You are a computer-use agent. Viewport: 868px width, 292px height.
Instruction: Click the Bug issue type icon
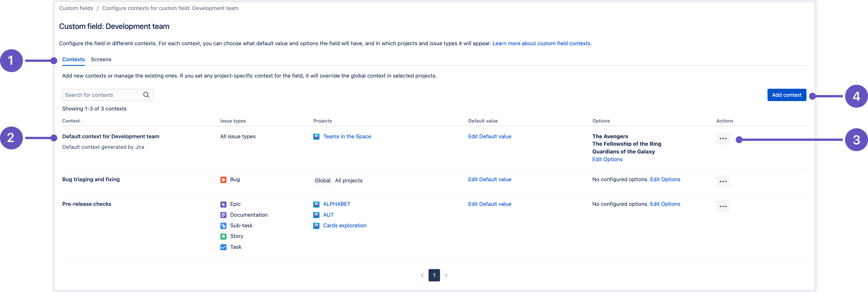223,179
